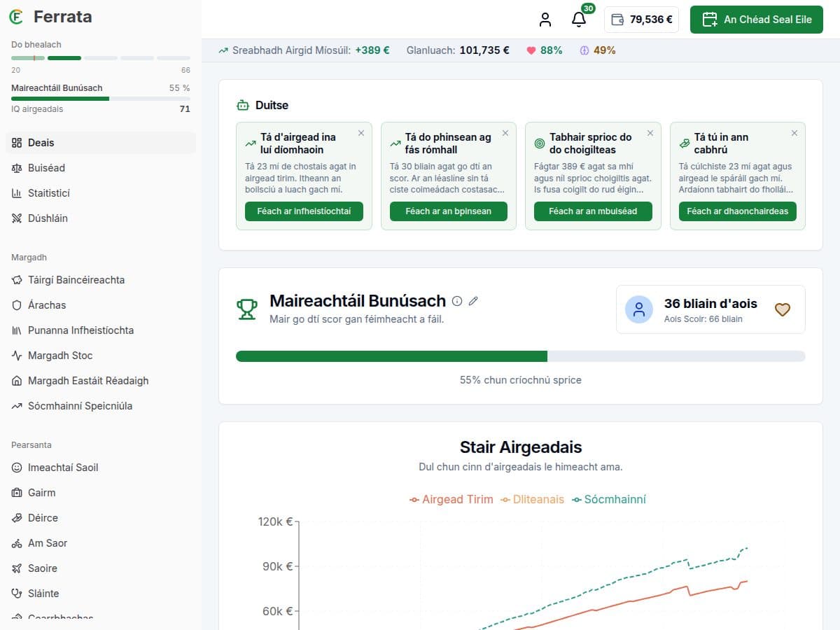This screenshot has width=840, height=630.
Task: Open the user profile icon
Action: click(545, 20)
